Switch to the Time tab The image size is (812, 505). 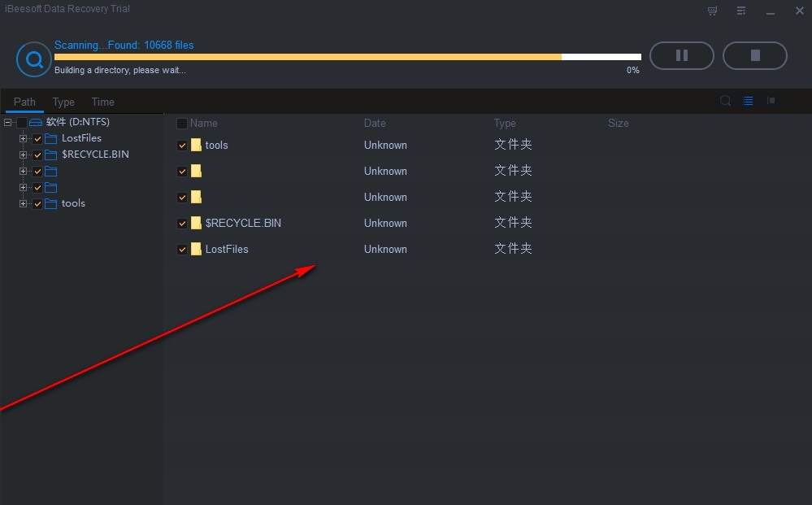[x=103, y=102]
